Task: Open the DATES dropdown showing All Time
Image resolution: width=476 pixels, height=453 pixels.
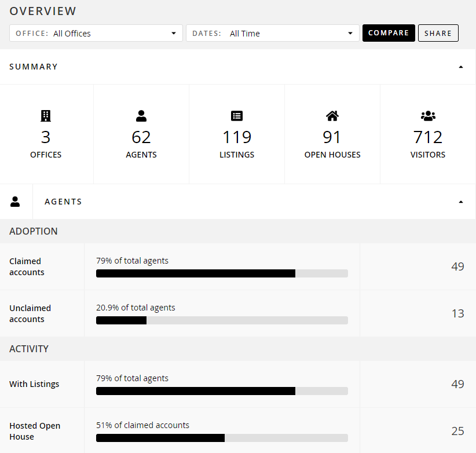Action: (273, 33)
